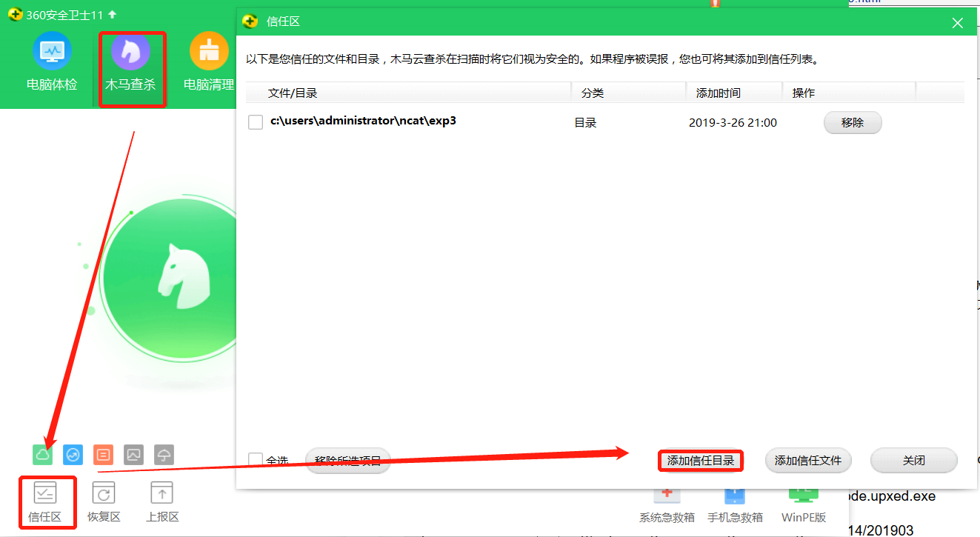Open the 电脑清理 tab

(x=209, y=63)
